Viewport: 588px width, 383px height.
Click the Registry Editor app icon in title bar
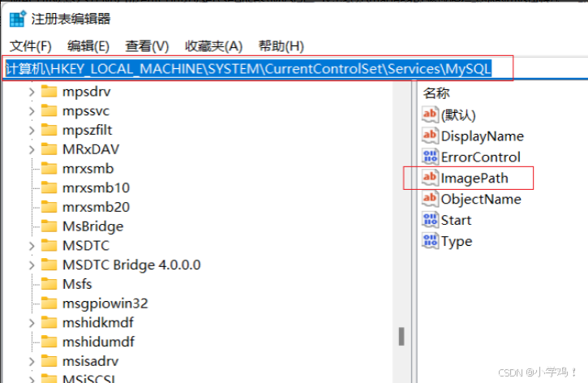click(x=17, y=19)
